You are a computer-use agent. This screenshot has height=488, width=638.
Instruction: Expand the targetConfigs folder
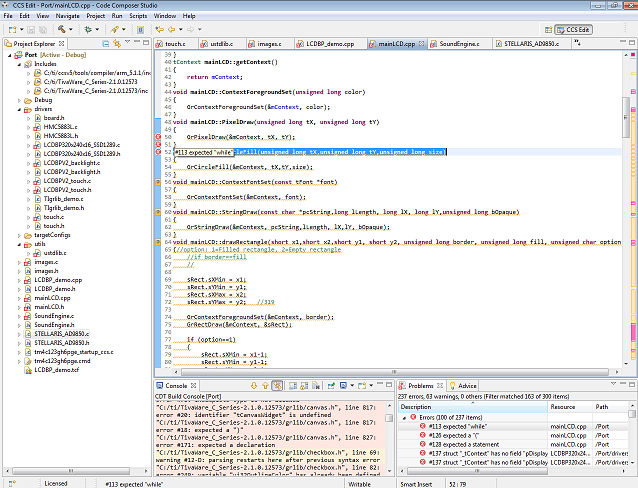pyautogui.click(x=21, y=234)
